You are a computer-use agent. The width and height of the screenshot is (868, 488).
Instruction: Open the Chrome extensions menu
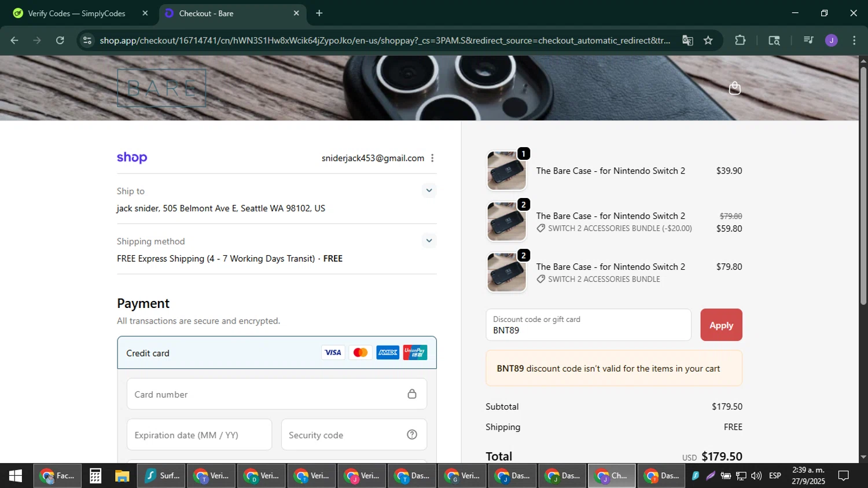740,41
